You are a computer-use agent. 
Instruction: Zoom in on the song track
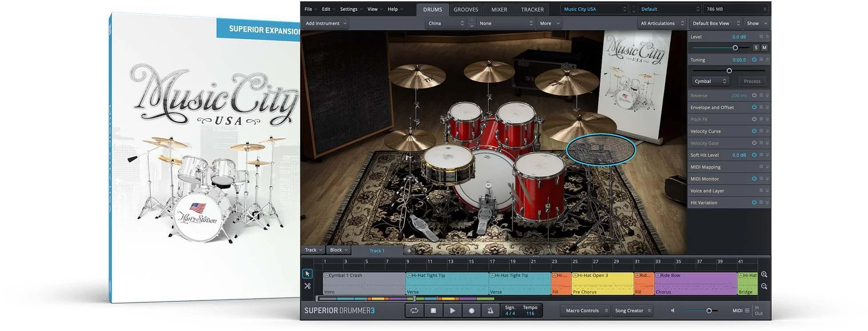point(764,274)
